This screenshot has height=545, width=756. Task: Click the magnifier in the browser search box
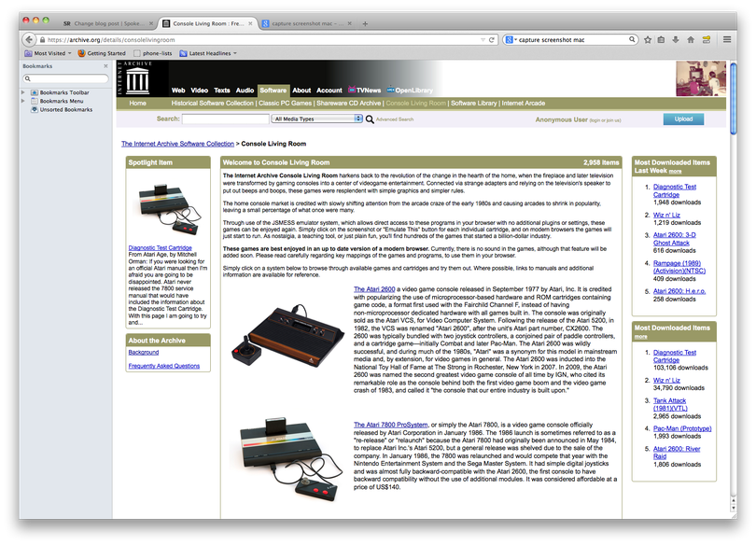pos(632,39)
